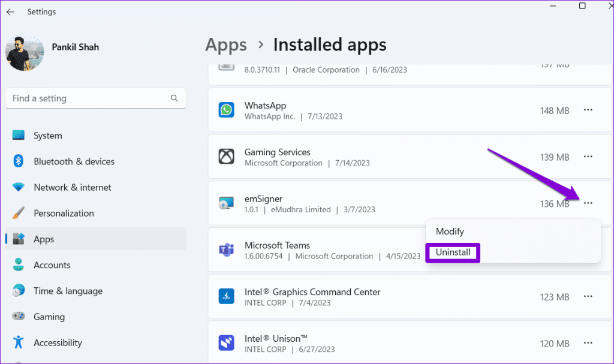Click Microsoft Teams app name

point(277,245)
